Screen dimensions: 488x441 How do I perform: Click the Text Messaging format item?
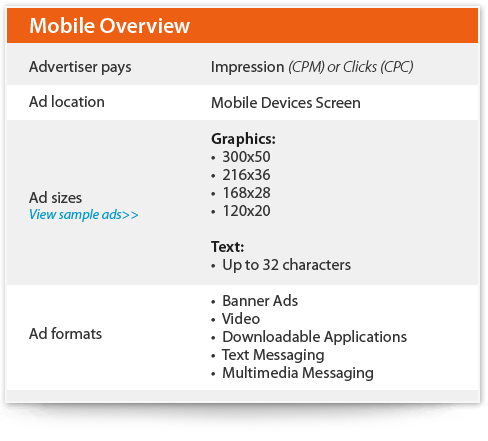[x=273, y=355]
